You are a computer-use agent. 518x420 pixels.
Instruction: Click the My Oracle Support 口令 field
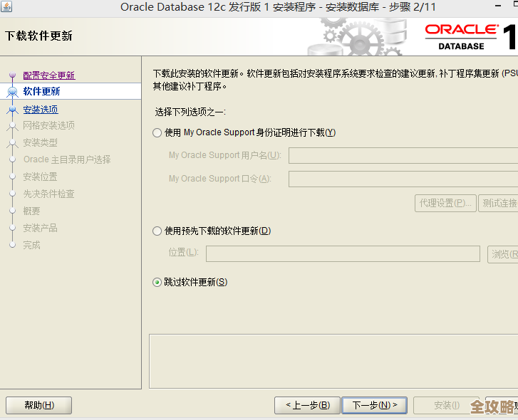click(x=403, y=179)
